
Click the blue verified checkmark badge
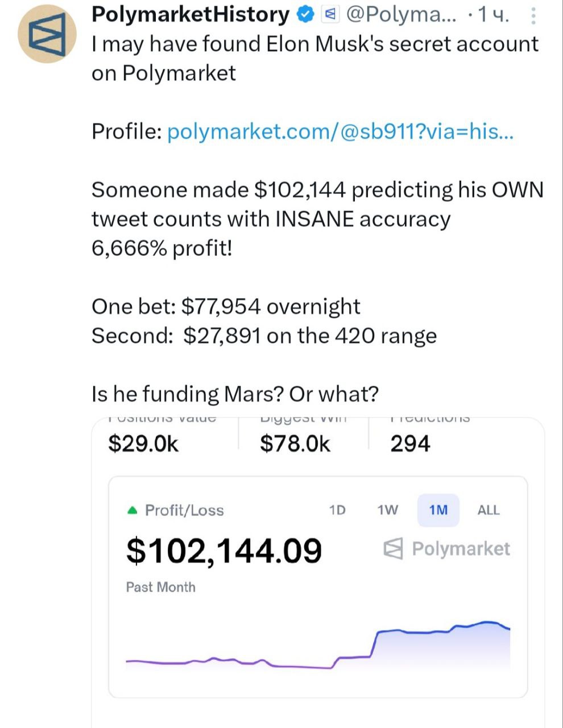(x=306, y=15)
